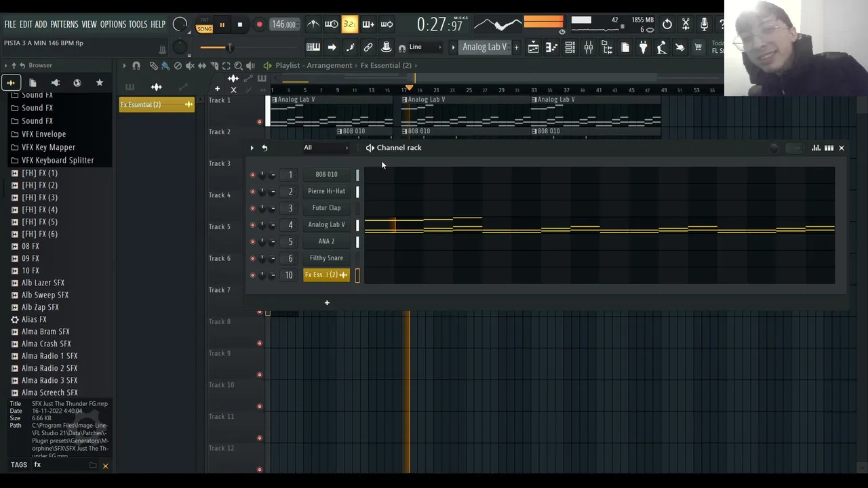Expand arrow after Fx Essential (2) breadcrumb
868x488 pixels.
pyautogui.click(x=417, y=66)
